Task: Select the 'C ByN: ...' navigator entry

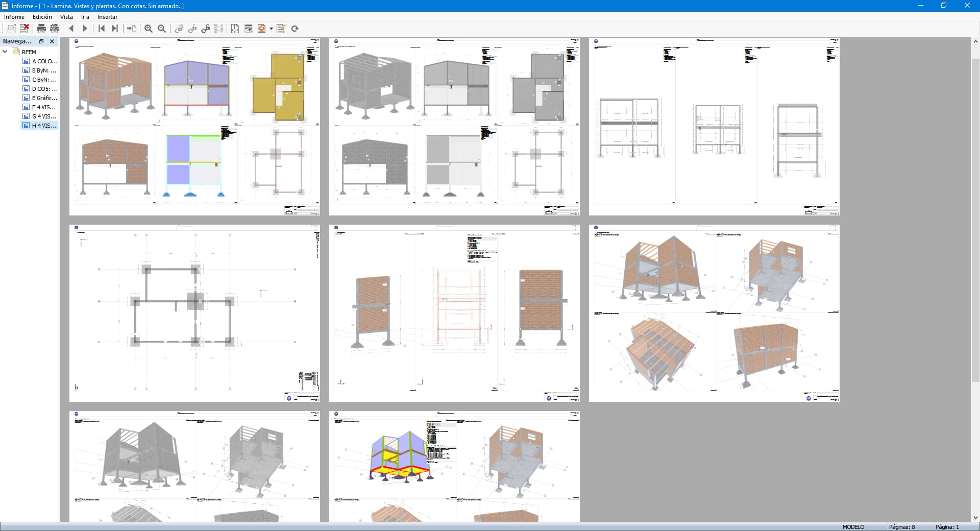Action: click(40, 80)
